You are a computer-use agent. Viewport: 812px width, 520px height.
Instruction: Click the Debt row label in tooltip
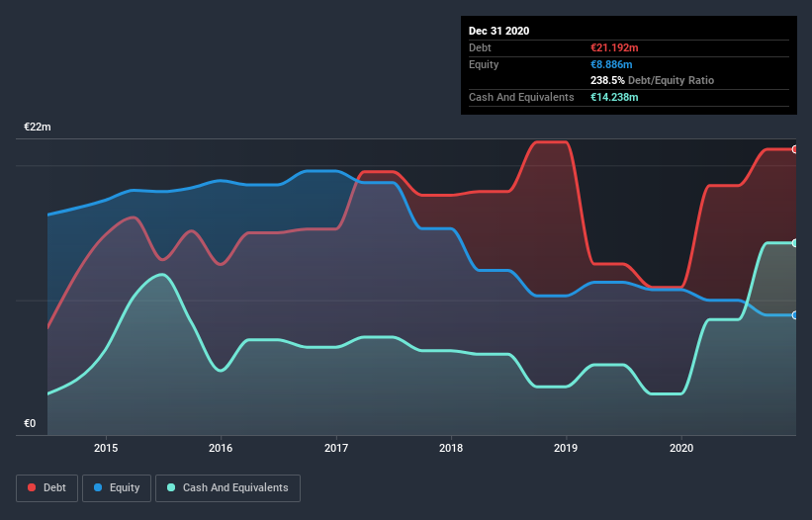point(480,47)
